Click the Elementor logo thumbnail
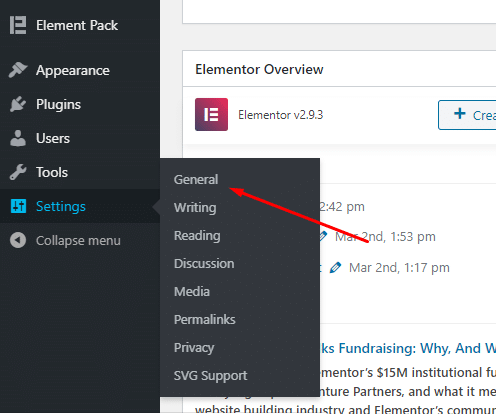Image resolution: width=496 pixels, height=414 pixels. coord(211,114)
